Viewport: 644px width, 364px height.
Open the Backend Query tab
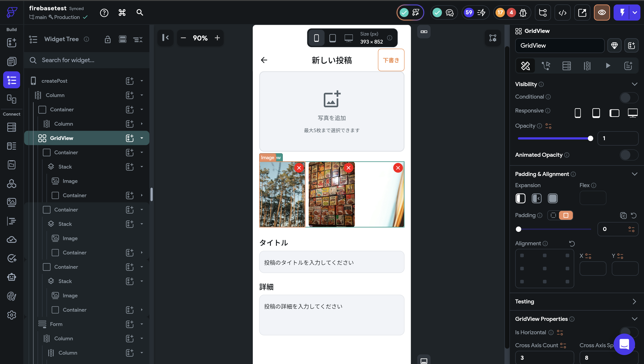click(x=566, y=66)
